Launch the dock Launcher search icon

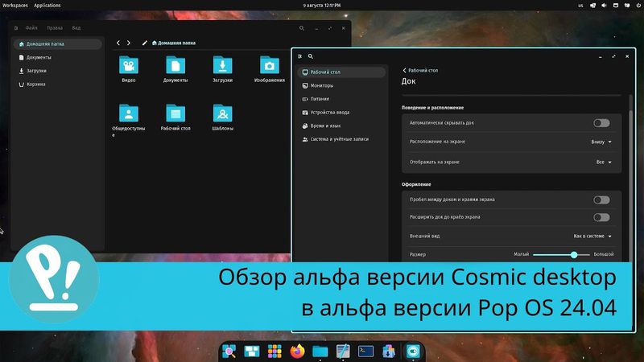click(x=229, y=352)
